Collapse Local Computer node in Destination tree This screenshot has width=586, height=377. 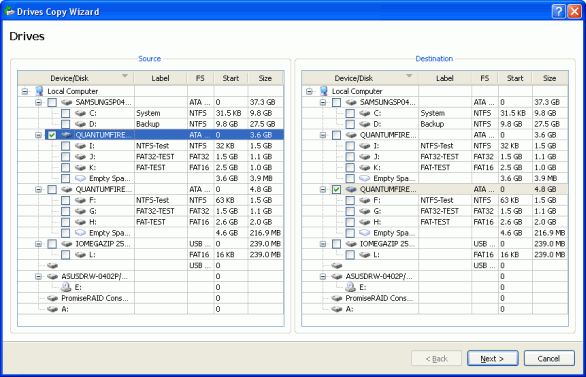pos(309,91)
